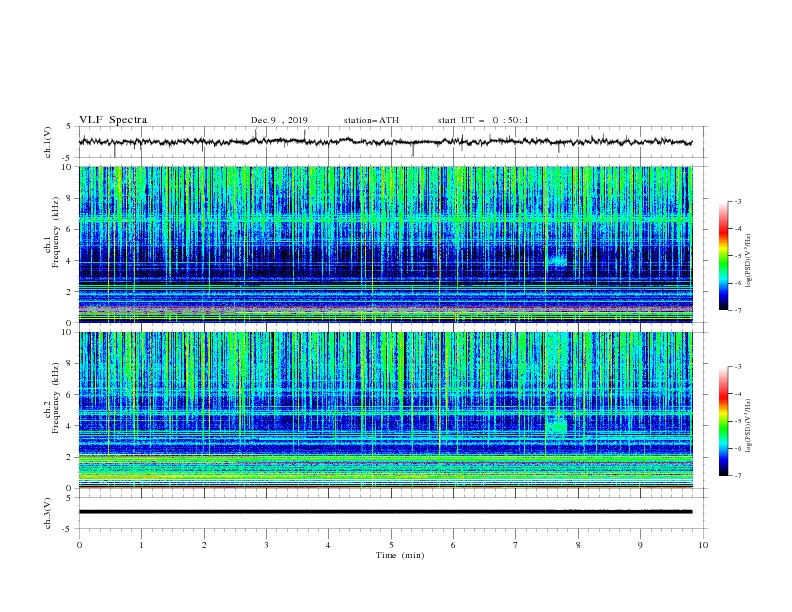
Task: Click the "VLF Spectra" plot title
Action: coord(113,120)
